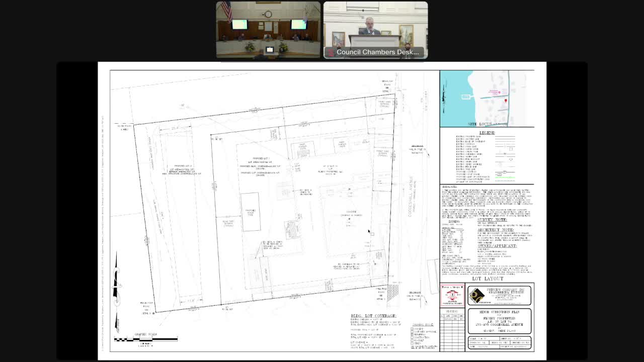Image resolution: width=644 pixels, height=362 pixels.
Task: Click the muted microphone icon on Council Chambers tile
Action: click(x=330, y=52)
